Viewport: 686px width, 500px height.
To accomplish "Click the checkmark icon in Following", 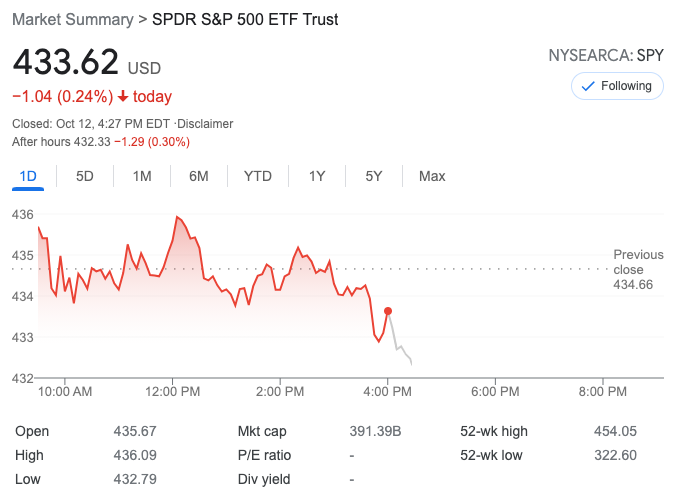I will pos(588,86).
